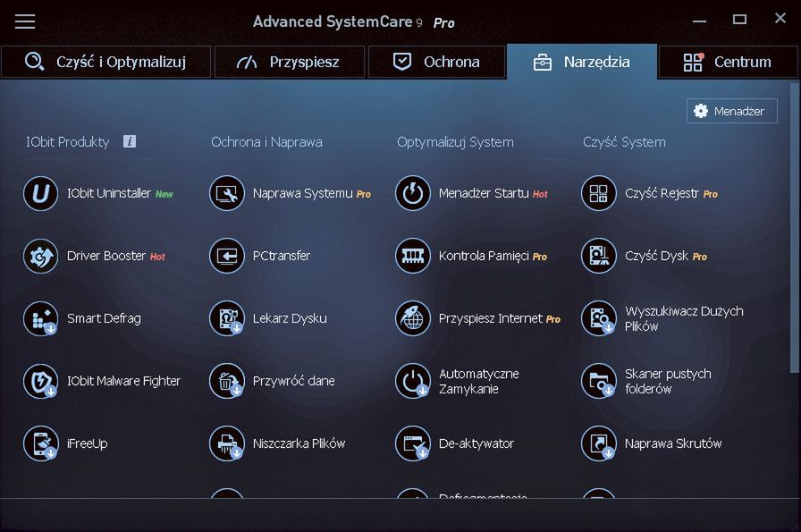Open the Driver Booster icon
This screenshot has width=801, height=532.
pos(40,256)
